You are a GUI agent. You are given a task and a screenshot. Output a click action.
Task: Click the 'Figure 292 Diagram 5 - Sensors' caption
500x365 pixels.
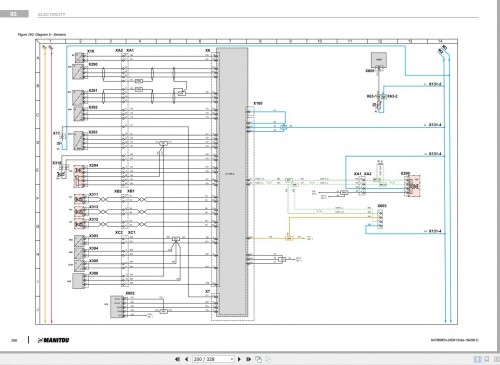point(42,34)
